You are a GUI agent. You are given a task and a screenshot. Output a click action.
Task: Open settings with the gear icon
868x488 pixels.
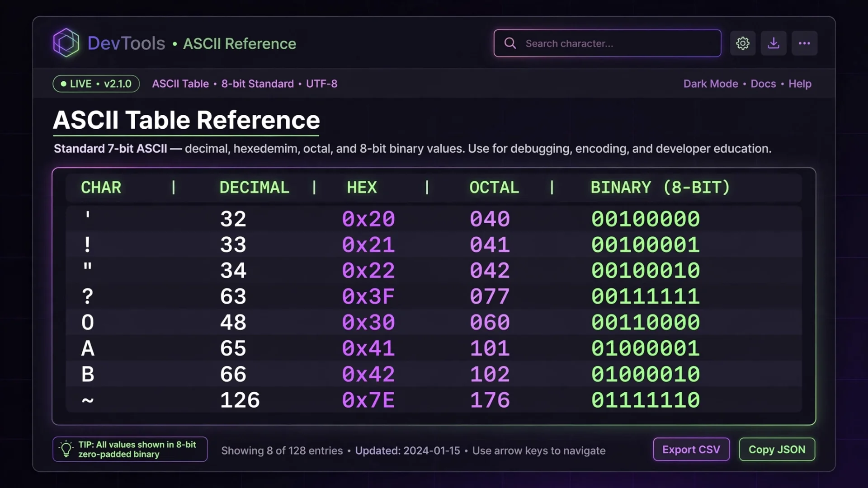[743, 43]
